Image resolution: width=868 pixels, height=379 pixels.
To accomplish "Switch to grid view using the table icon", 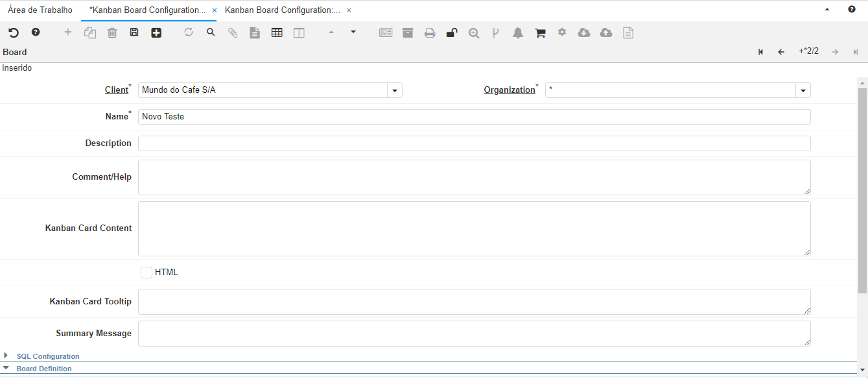I will pyautogui.click(x=277, y=32).
